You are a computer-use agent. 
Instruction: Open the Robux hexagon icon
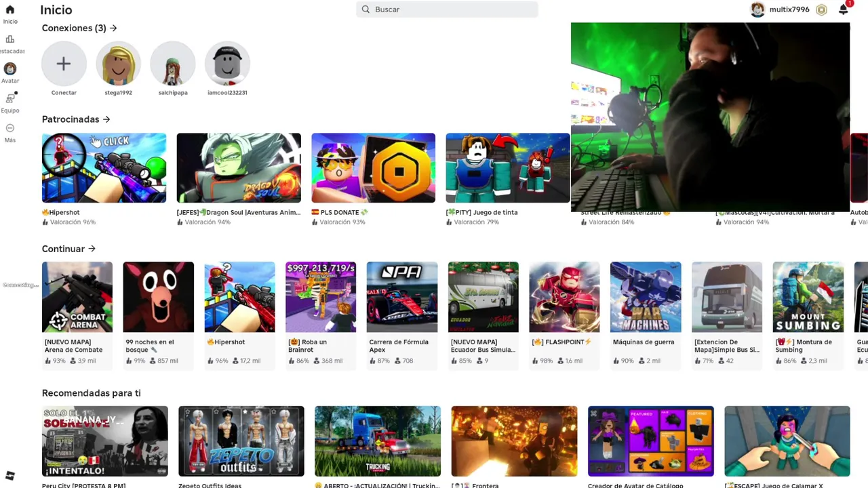[821, 9]
